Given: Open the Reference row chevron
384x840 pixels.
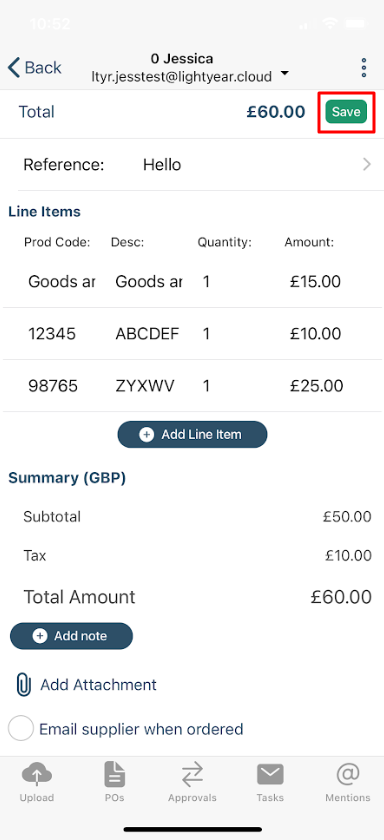Looking at the screenshot, I should click(x=367, y=164).
